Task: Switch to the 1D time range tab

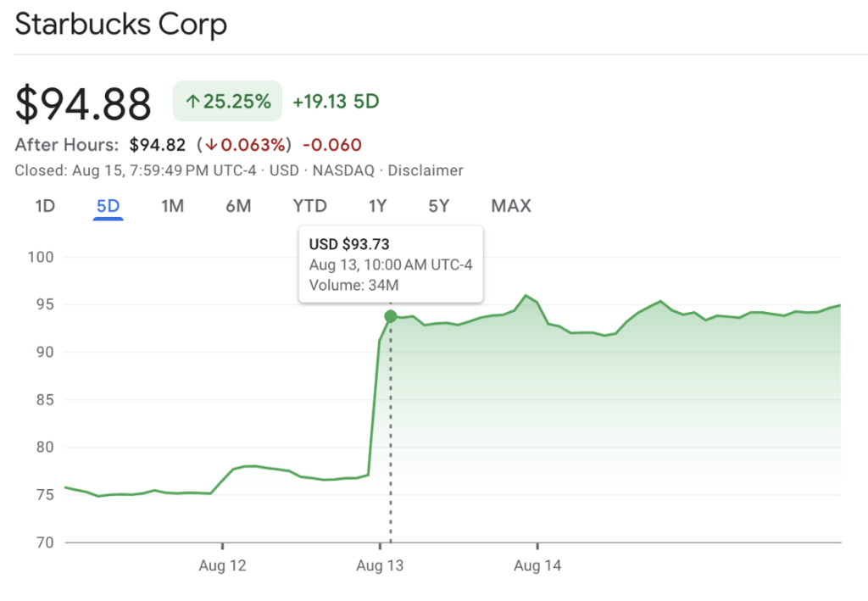Action: pos(45,206)
